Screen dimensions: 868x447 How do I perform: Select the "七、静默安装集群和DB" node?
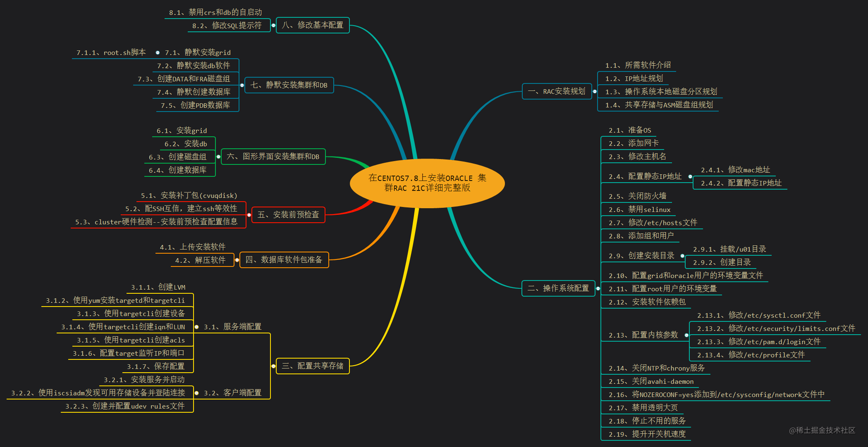point(289,85)
